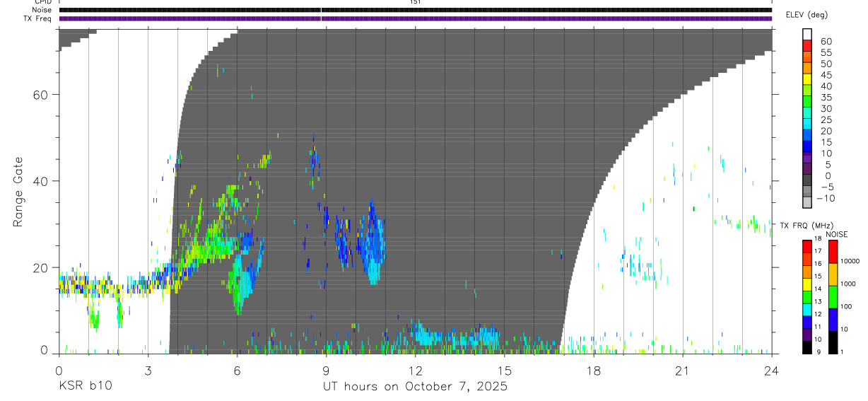Click the '25' value on the ELEV scale
The width and height of the screenshot is (868, 401).
pos(826,120)
